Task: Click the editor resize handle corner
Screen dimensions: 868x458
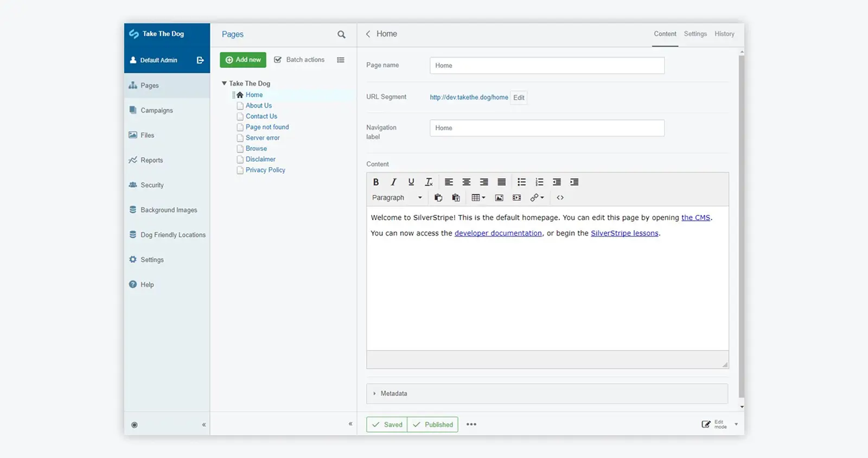Action: point(725,365)
